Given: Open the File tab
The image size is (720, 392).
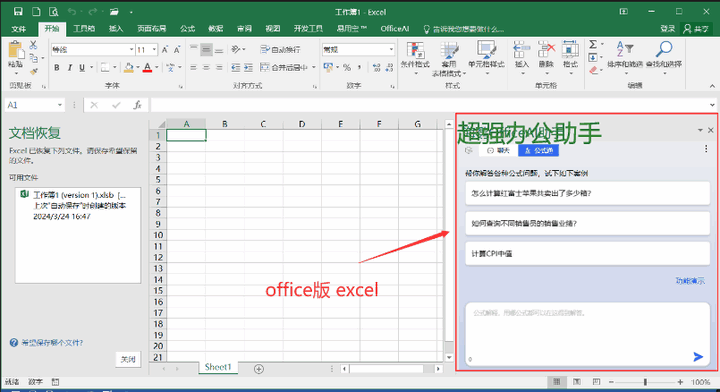Looking at the screenshot, I should (18, 29).
